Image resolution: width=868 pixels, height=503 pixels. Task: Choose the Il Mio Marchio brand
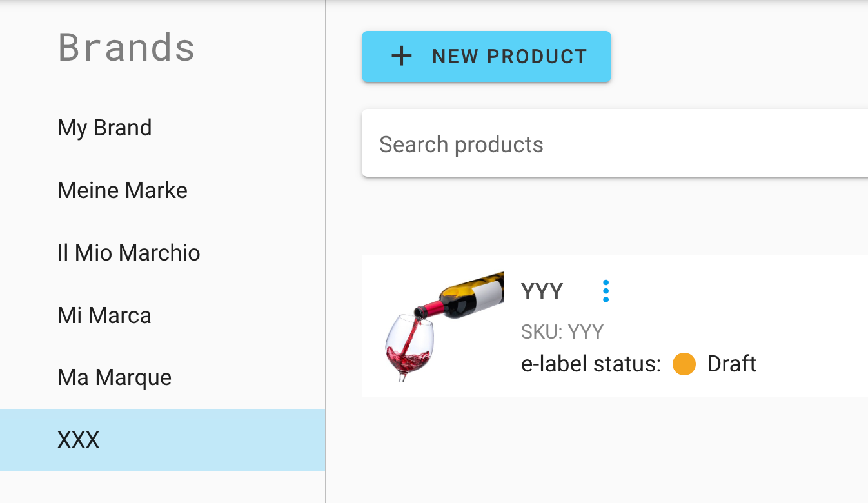pos(129,252)
